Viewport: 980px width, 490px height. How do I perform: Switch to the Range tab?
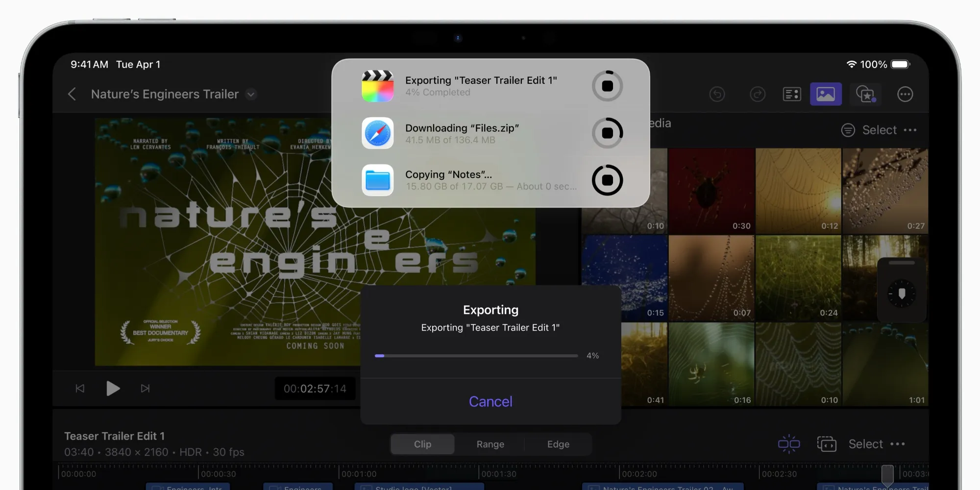pyautogui.click(x=490, y=444)
